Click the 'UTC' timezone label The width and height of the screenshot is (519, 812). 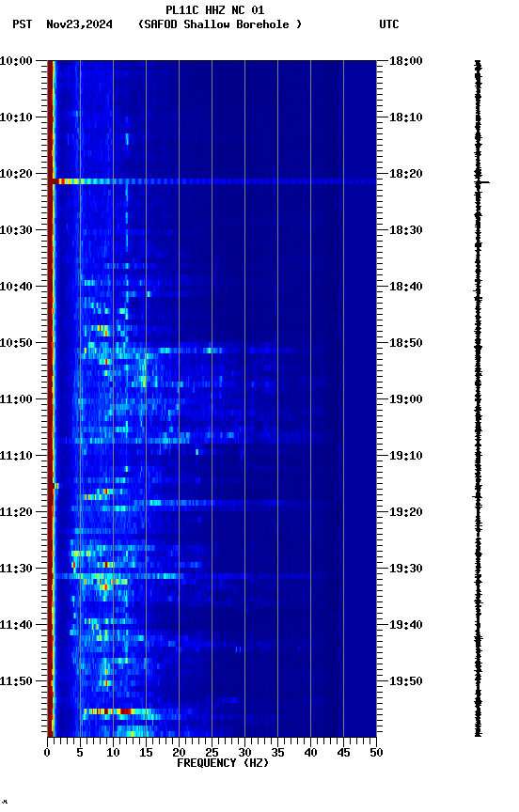pos(389,24)
